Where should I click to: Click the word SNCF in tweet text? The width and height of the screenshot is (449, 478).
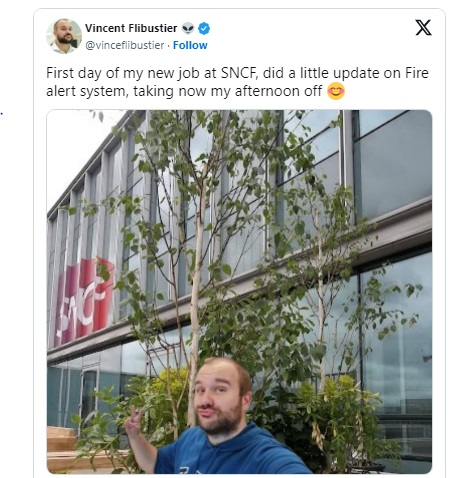[x=239, y=73]
